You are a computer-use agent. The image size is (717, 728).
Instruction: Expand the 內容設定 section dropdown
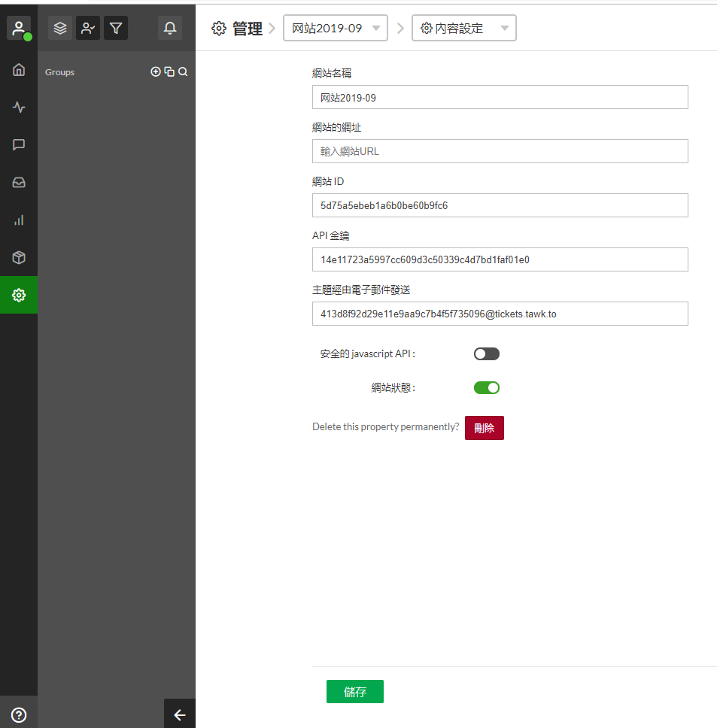(x=464, y=29)
